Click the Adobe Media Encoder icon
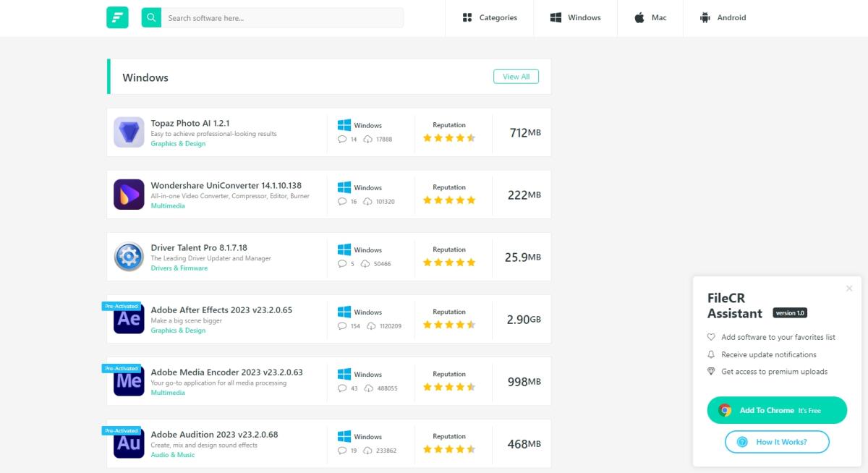The width and height of the screenshot is (868, 473). [128, 381]
